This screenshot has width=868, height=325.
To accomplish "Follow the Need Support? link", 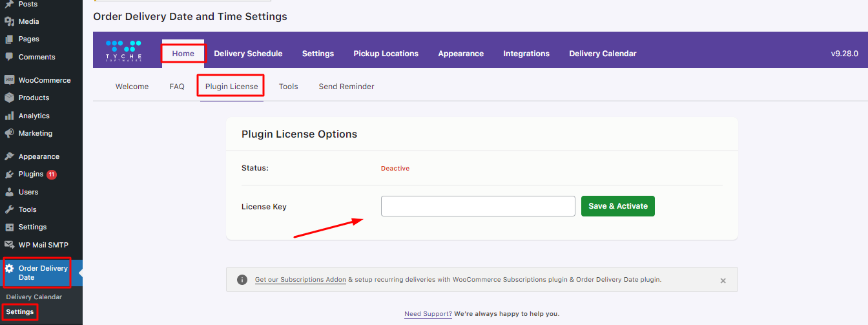I will pyautogui.click(x=428, y=314).
